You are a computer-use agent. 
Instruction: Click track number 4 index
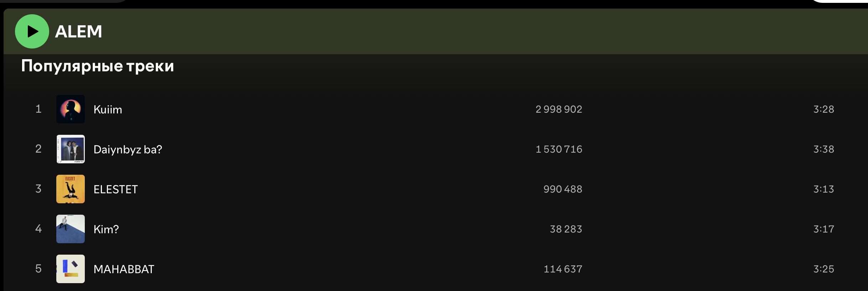pos(38,229)
